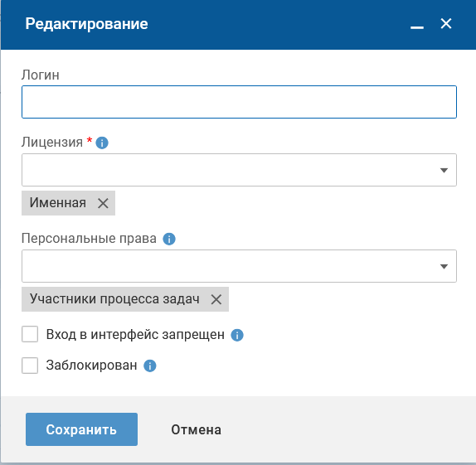
Task: Enable the Вход в интерфейс запрещен checkbox
Action: [x=30, y=334]
